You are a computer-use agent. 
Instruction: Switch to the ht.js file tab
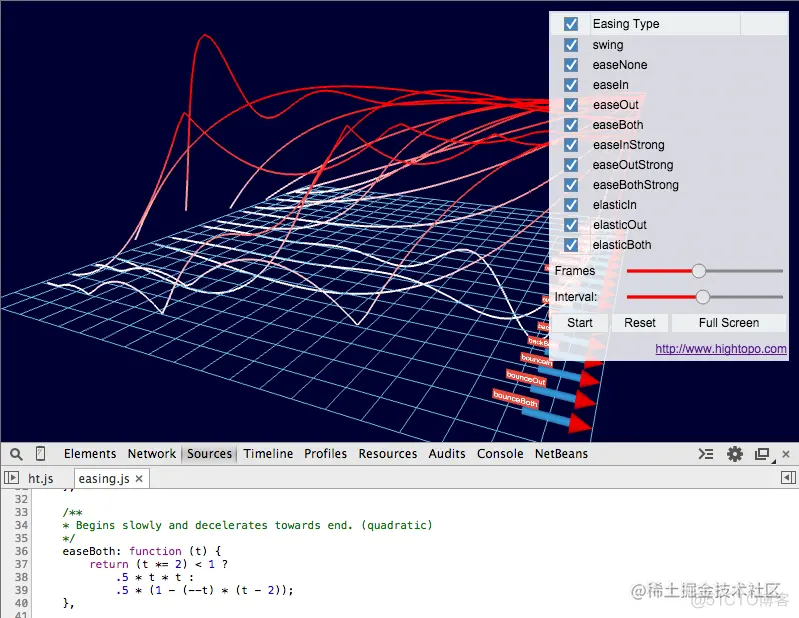[x=40, y=478]
